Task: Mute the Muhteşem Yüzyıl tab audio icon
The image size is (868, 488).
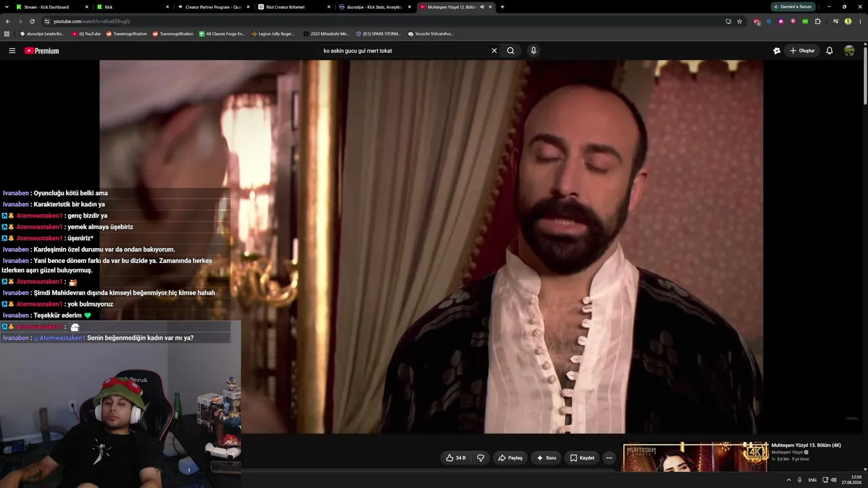Action: tap(482, 7)
